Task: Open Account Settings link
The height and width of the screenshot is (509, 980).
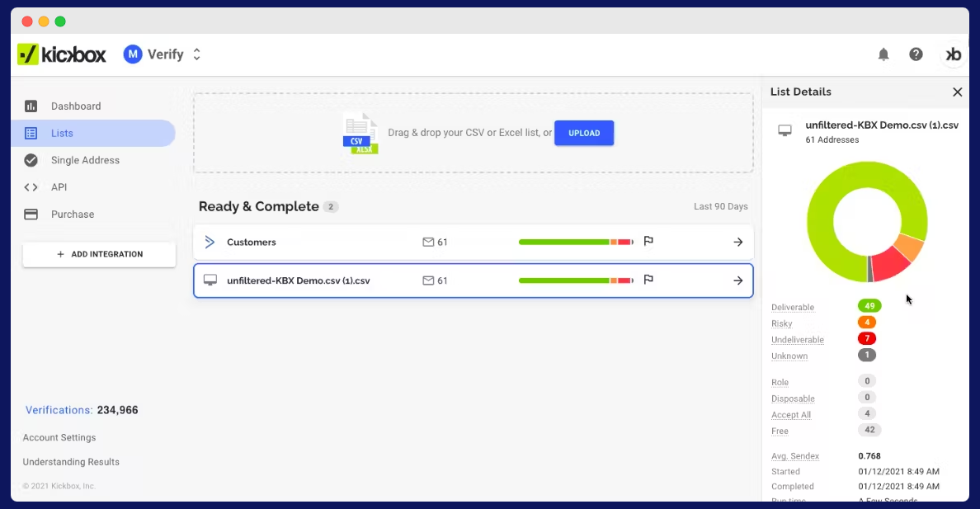Action: pyautogui.click(x=59, y=438)
